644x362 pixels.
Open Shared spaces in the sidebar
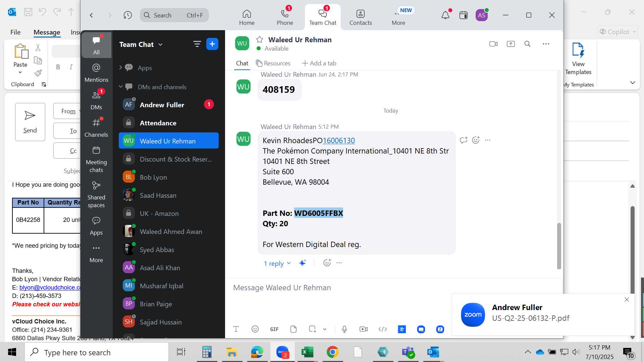click(96, 194)
